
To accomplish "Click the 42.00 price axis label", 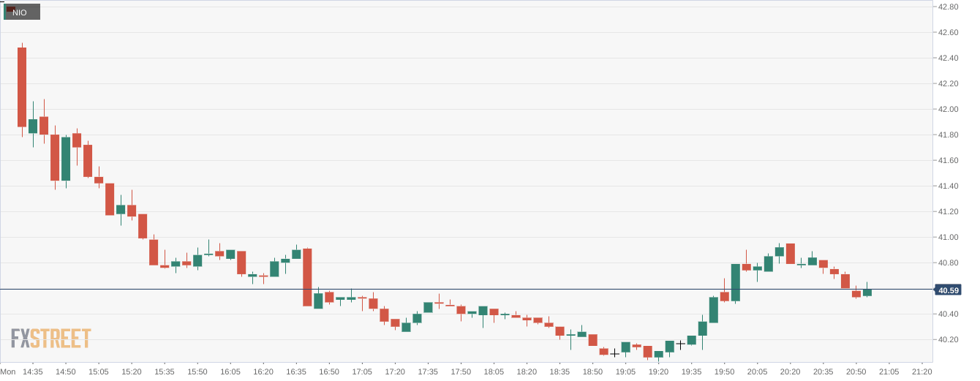I will 949,109.
